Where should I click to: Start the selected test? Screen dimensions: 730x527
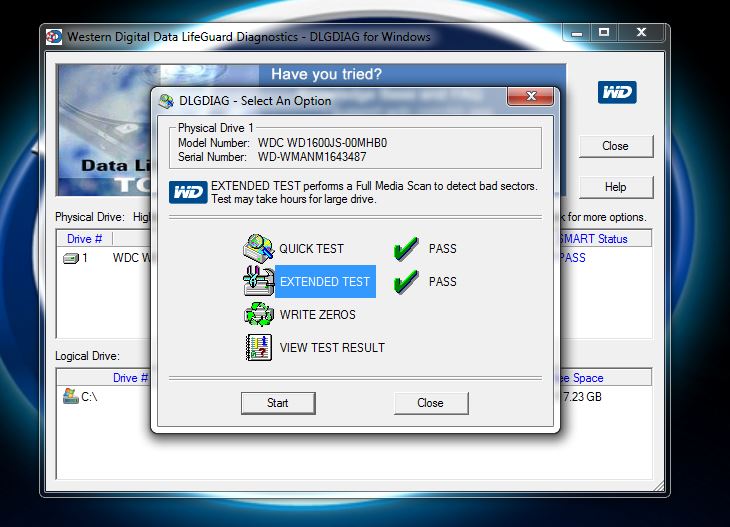tap(278, 403)
